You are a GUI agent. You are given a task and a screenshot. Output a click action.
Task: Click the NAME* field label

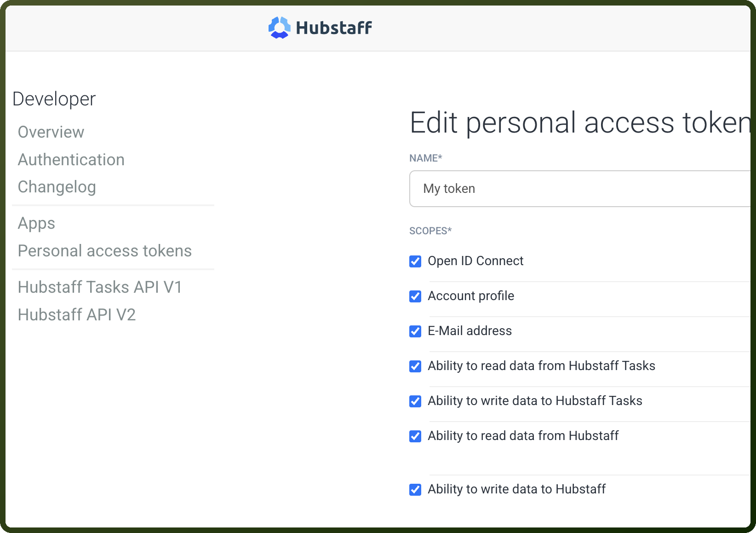426,158
